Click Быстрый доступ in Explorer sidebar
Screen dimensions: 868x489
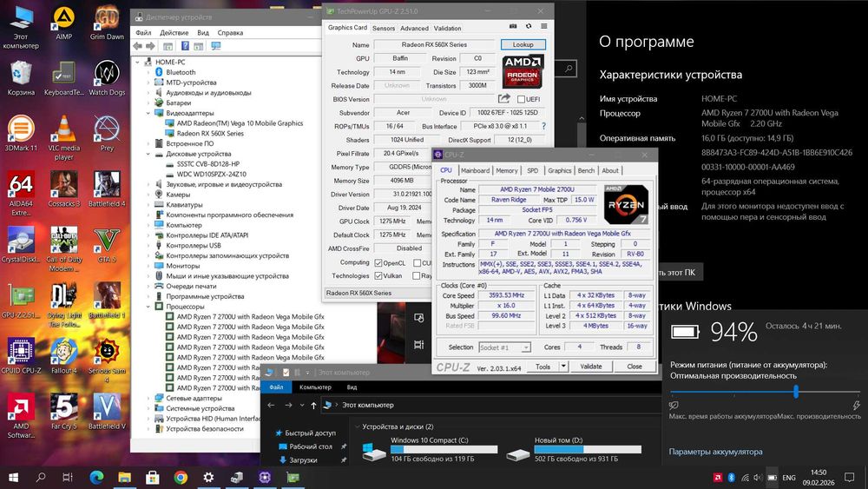pos(310,433)
